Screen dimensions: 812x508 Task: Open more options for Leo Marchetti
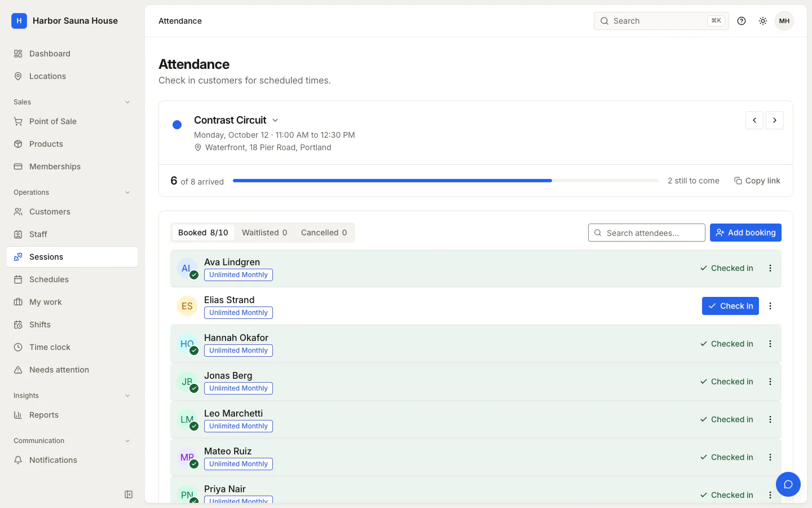tap(770, 419)
